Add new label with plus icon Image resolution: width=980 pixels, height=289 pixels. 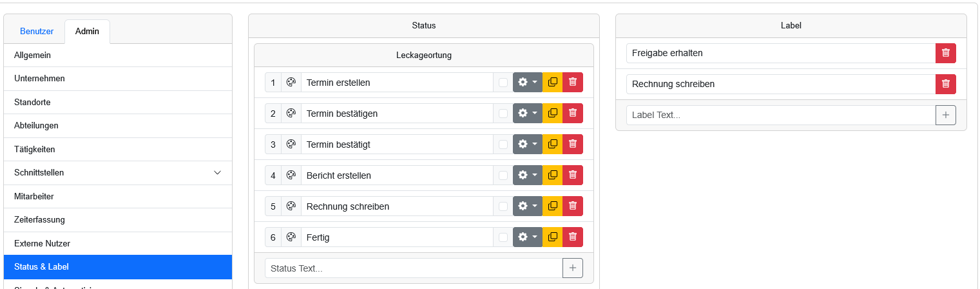point(946,115)
